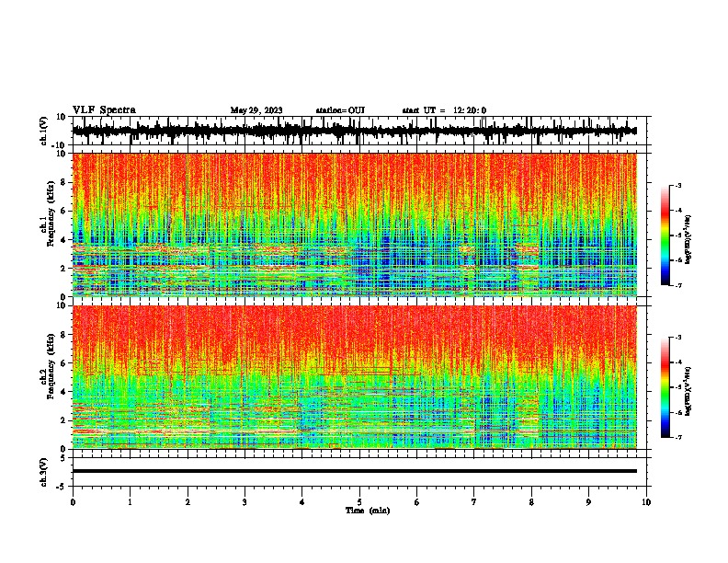Click the "6" kHz tick on ch.1 spectrogram
The width and height of the screenshot is (728, 563).
(64, 212)
